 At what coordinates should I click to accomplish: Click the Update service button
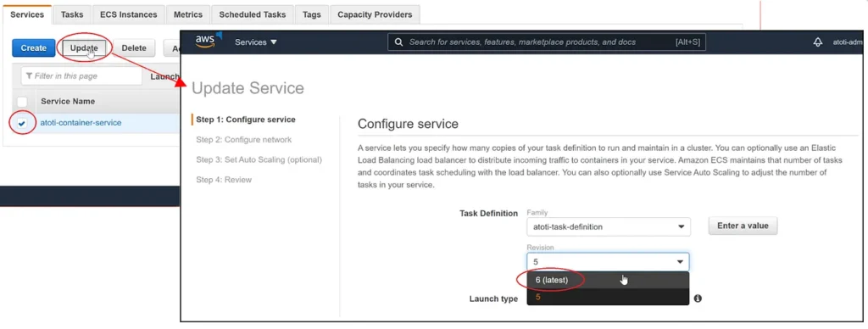click(84, 48)
